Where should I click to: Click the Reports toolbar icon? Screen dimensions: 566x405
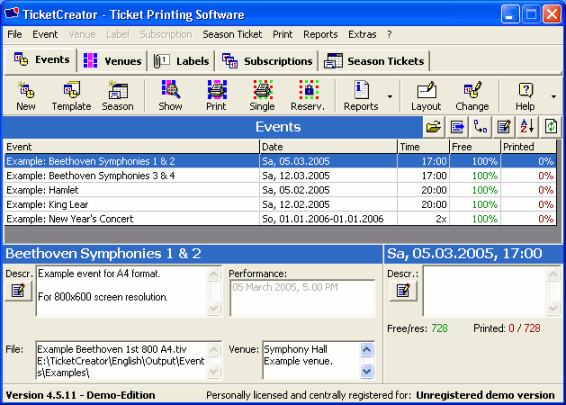pyautogui.click(x=361, y=96)
